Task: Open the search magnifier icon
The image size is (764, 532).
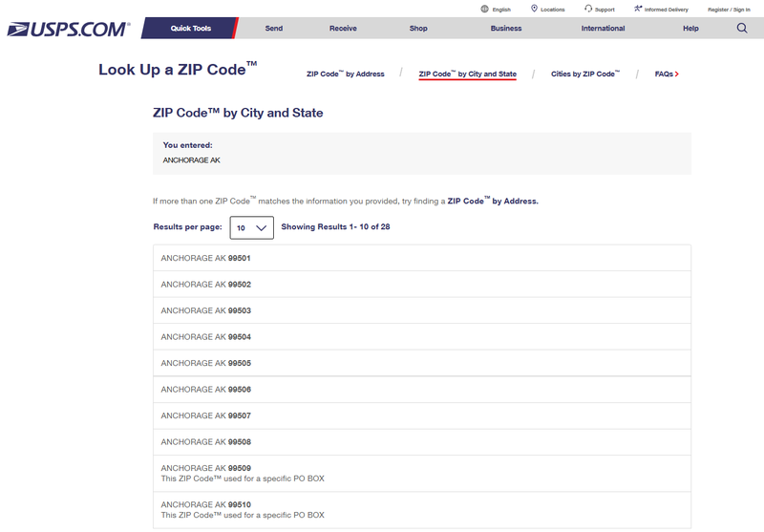Action: (x=742, y=28)
